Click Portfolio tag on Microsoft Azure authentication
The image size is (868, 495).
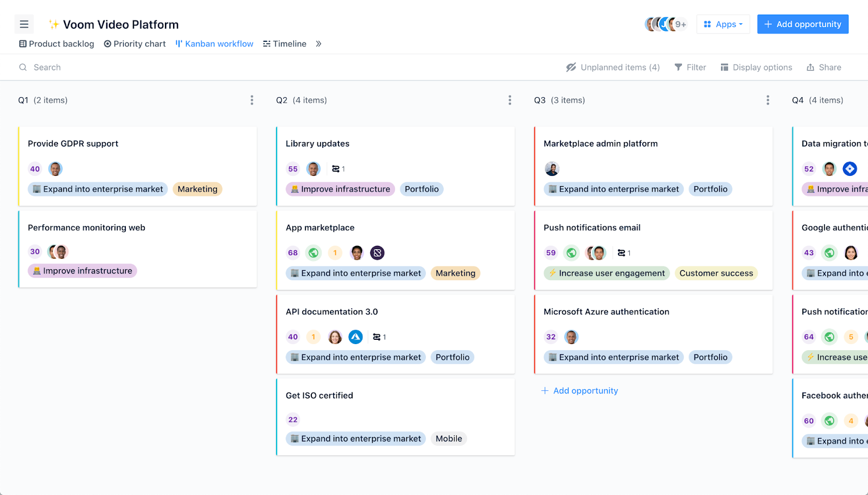tap(710, 358)
